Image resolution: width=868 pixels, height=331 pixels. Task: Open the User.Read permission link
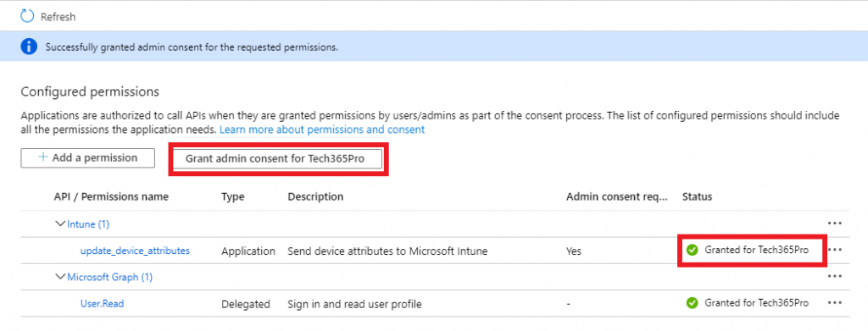[103, 303]
